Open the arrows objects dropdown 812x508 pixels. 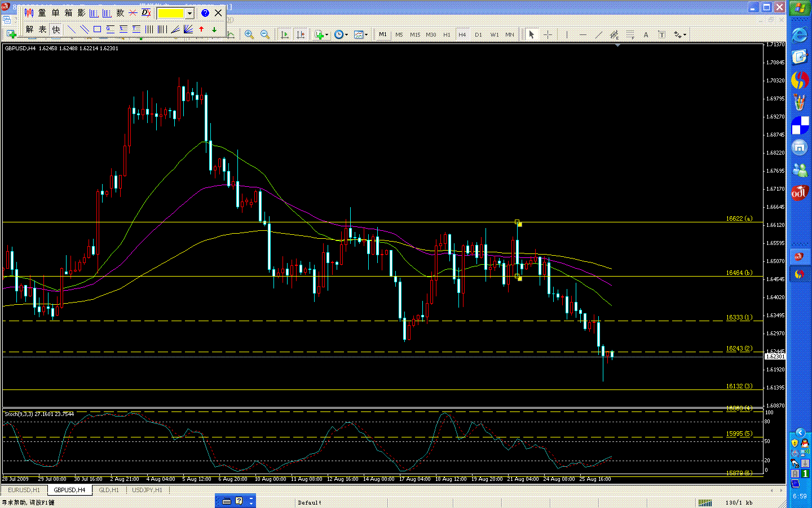(x=680, y=34)
